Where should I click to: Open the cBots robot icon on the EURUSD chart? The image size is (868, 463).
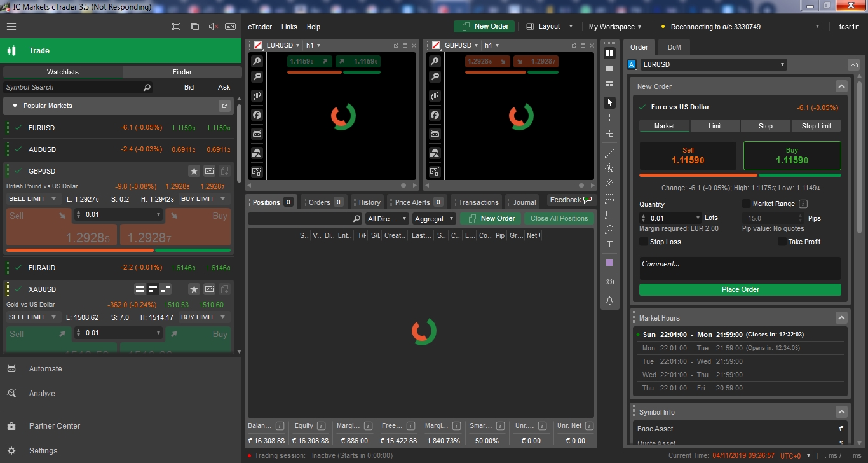tap(257, 134)
